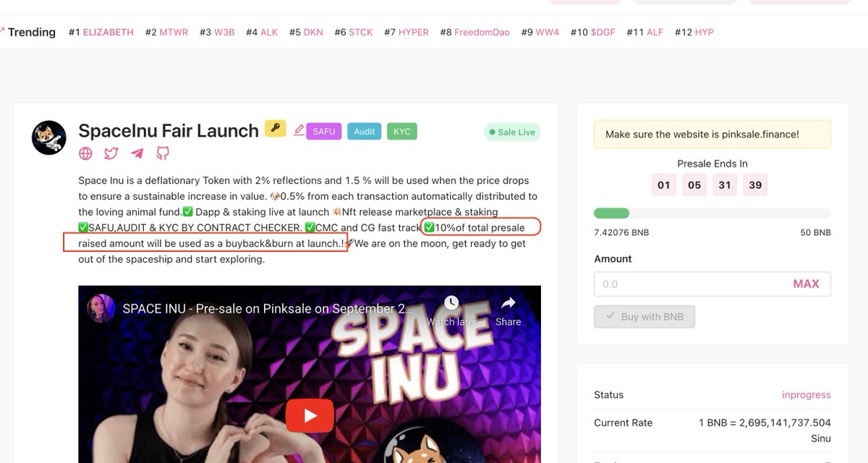The width and height of the screenshot is (868, 463).
Task: Open the SpaceInu website globe icon
Action: coord(85,153)
